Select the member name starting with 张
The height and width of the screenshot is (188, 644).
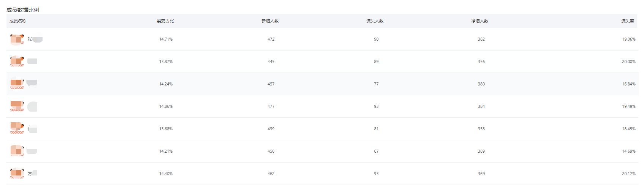(35, 39)
